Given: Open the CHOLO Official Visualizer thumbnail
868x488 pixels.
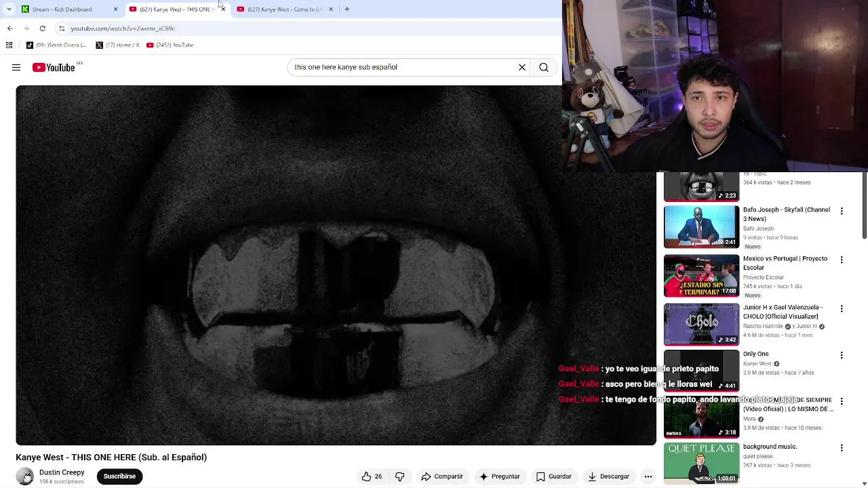Looking at the screenshot, I should [x=701, y=325].
